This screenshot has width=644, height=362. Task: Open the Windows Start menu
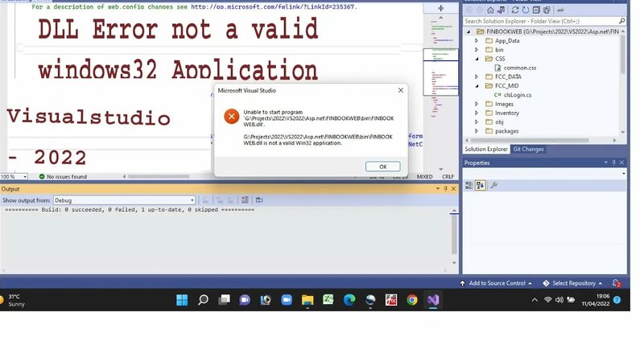182,300
